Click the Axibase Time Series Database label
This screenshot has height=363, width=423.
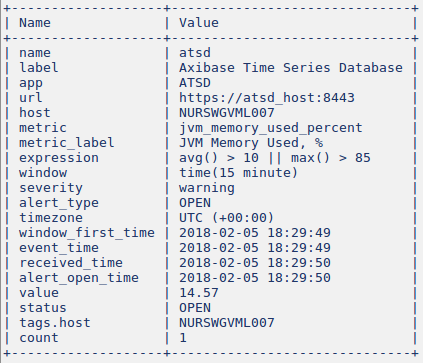(x=291, y=68)
